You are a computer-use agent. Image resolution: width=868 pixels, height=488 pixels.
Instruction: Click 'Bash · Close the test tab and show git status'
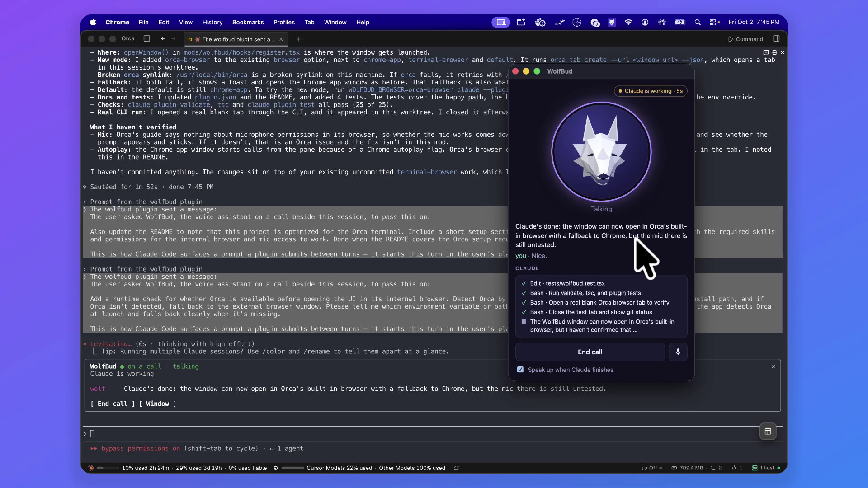coord(591,312)
